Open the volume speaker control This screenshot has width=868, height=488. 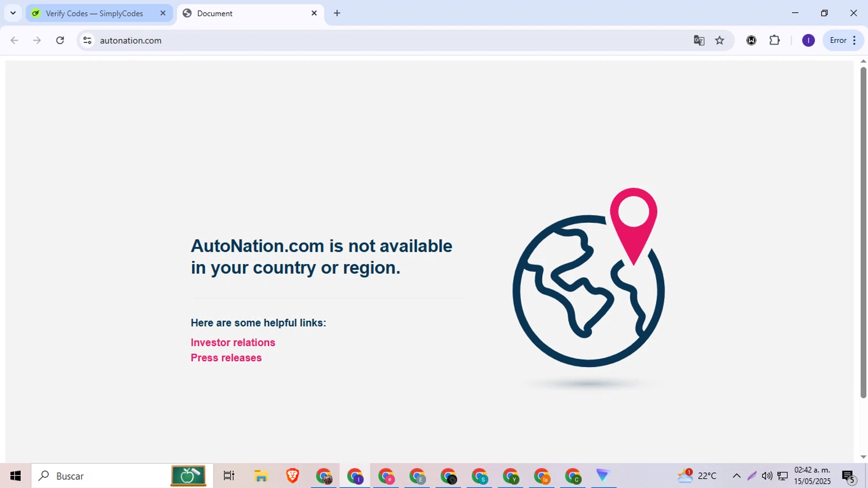767,476
